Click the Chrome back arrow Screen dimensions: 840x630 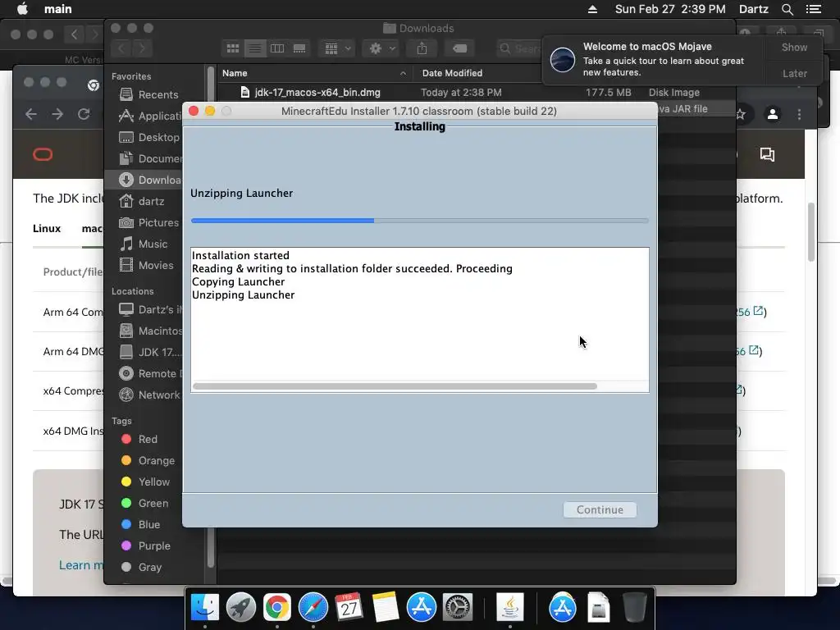[x=31, y=114]
